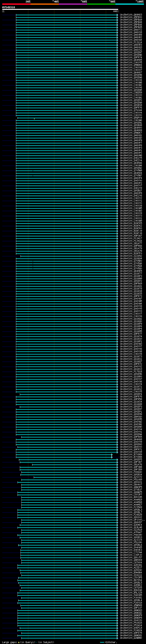
Task: Open hit UniRef100_P13114
Action: click(131, 42)
